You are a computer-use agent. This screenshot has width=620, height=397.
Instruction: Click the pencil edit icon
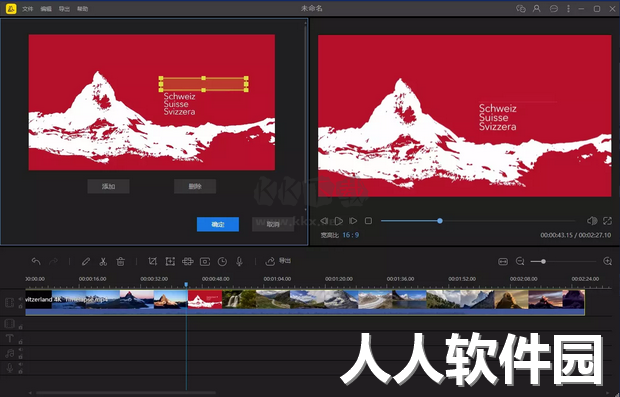(x=86, y=261)
